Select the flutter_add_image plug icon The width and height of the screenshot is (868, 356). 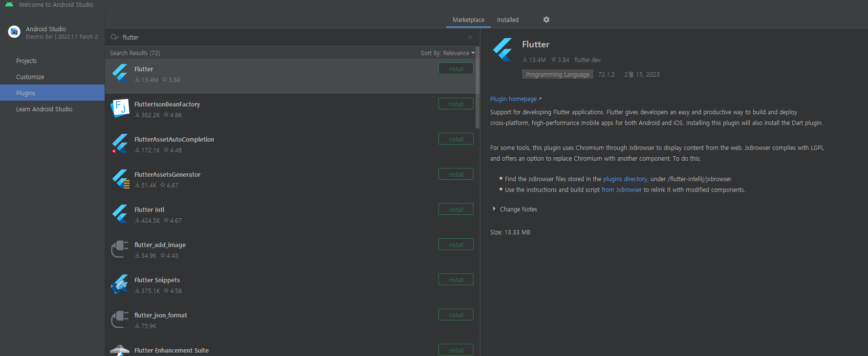120,249
